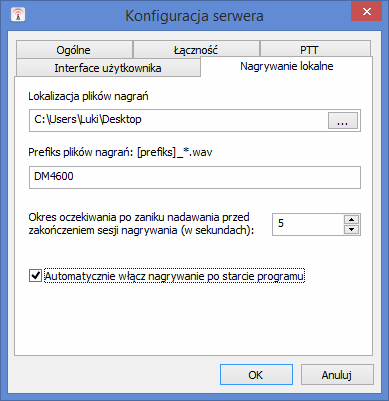This screenshot has width=389, height=401.
Task: Click the Lokalizacja plików nagrań label
Action: (x=88, y=96)
